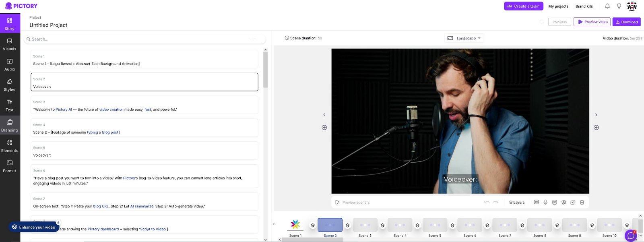The height and width of the screenshot is (242, 644).
Task: Click the Create a team button
Action: (523, 6)
